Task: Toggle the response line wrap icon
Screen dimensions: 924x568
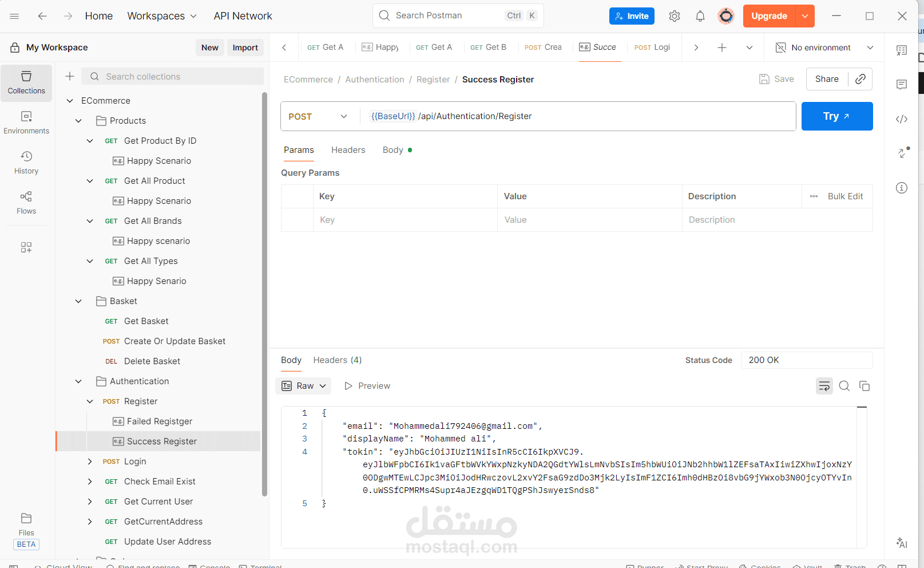Action: pyautogui.click(x=824, y=386)
